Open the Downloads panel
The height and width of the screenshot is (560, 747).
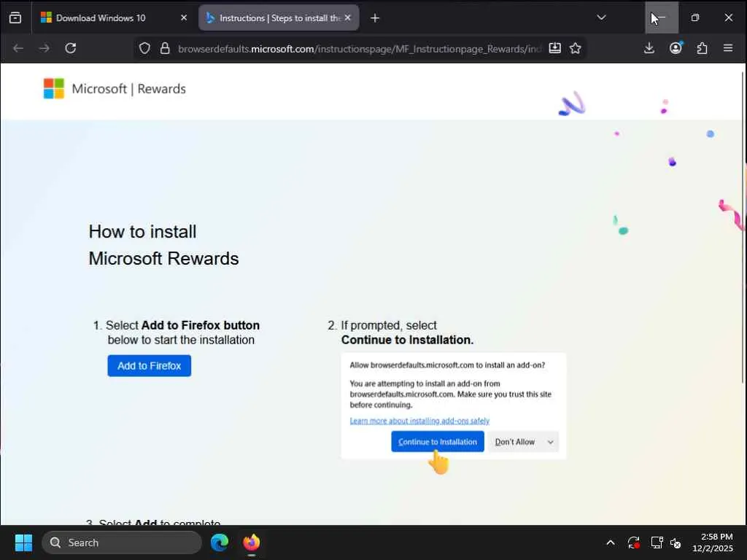649,48
